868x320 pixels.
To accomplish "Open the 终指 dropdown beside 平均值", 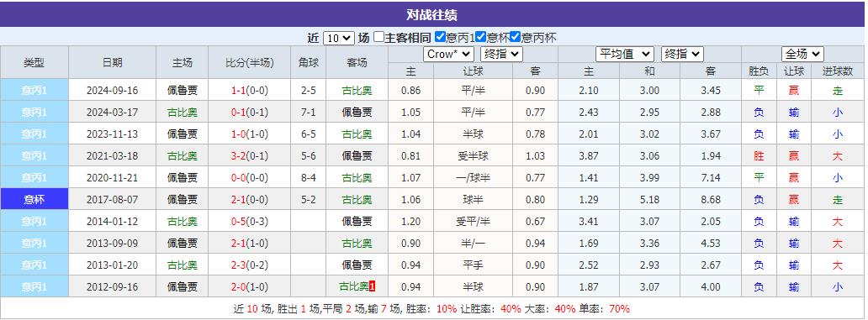I will 682,54.
